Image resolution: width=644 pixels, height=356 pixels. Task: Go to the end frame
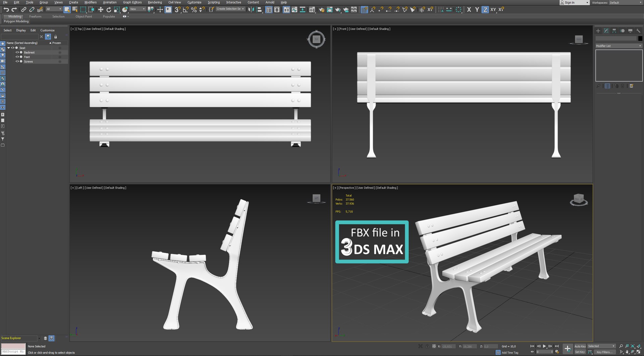click(x=557, y=346)
